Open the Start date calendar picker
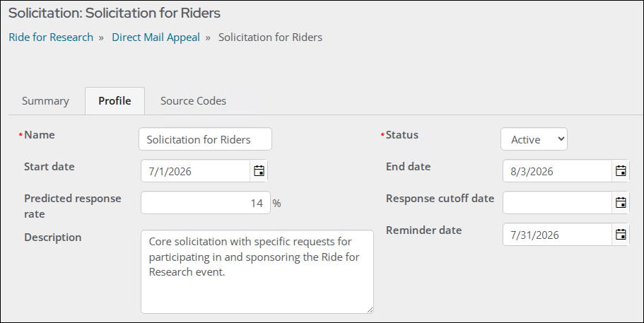644x323 pixels. point(259,171)
